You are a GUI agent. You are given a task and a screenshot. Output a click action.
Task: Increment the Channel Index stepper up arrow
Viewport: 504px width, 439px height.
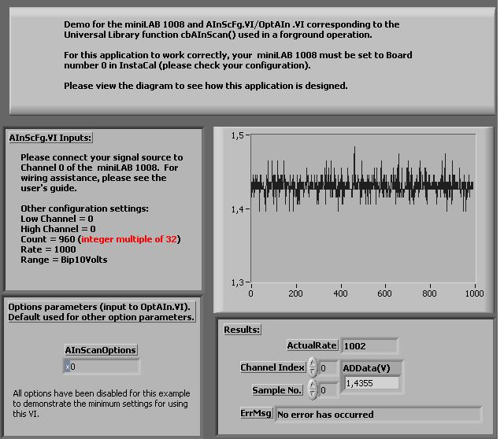(x=312, y=363)
